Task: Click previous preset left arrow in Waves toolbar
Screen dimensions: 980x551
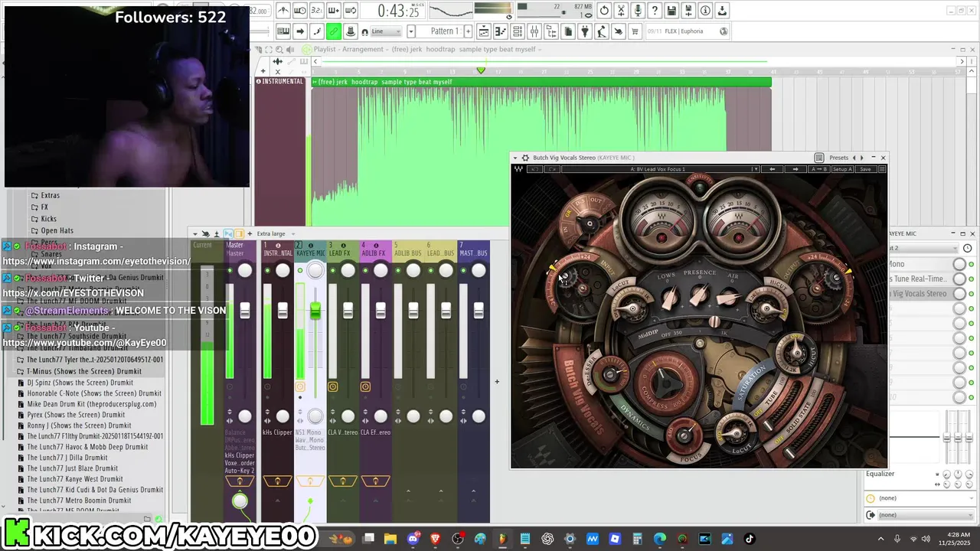Action: click(x=772, y=169)
